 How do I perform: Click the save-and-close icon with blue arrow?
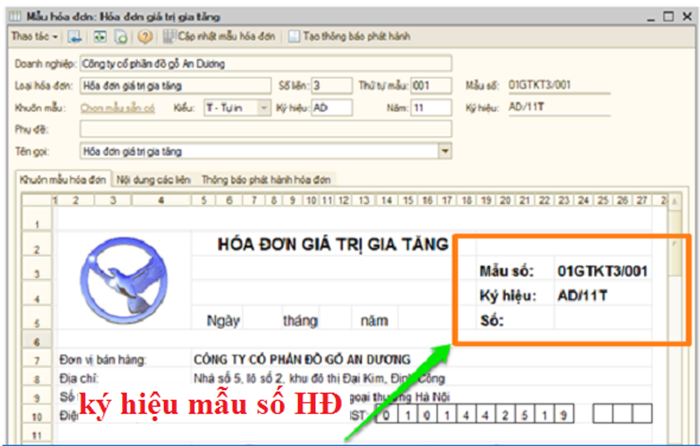pos(75,37)
